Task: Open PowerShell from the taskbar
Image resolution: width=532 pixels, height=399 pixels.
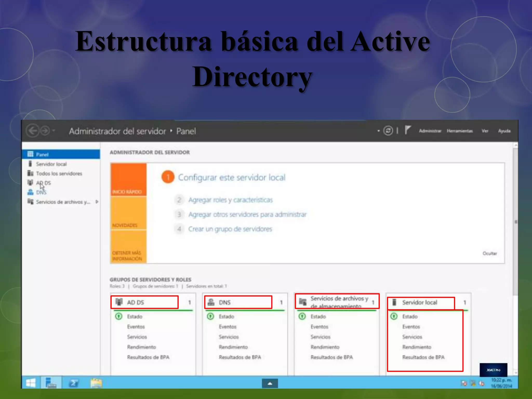Action: coord(74,383)
